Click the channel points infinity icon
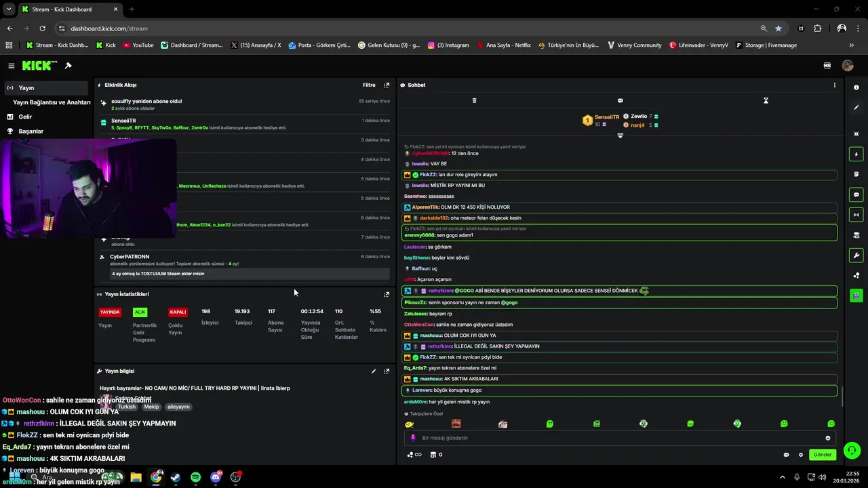The height and width of the screenshot is (488, 868). [414, 455]
